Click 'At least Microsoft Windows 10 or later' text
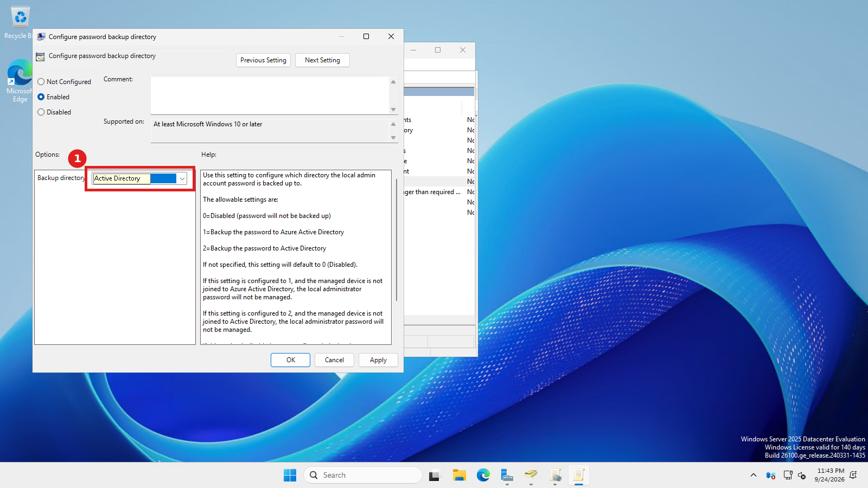The image size is (868, 488). pos(208,124)
